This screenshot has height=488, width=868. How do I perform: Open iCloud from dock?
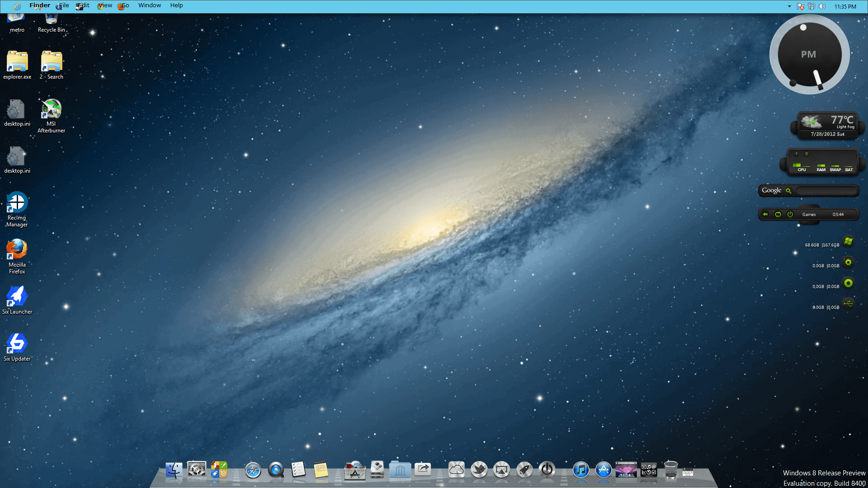coord(456,469)
